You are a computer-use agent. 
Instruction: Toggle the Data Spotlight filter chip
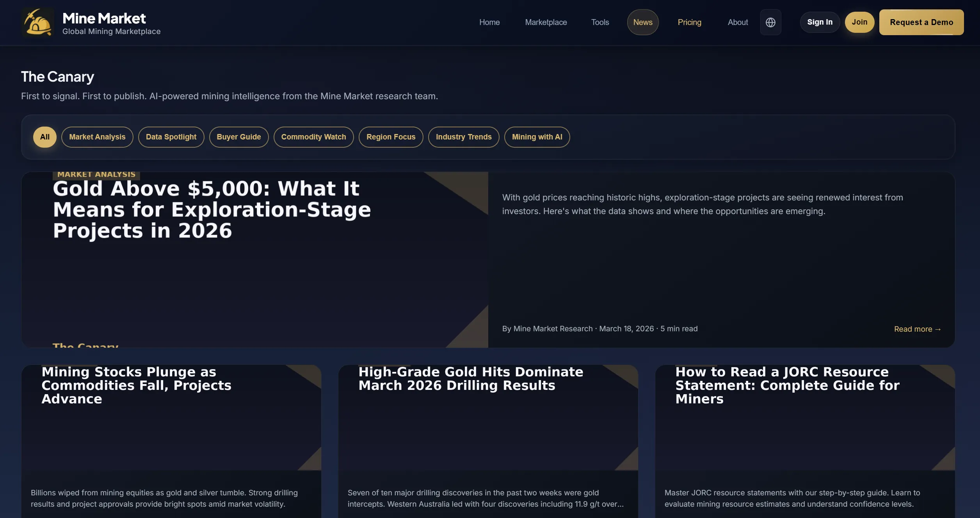pyautogui.click(x=171, y=137)
